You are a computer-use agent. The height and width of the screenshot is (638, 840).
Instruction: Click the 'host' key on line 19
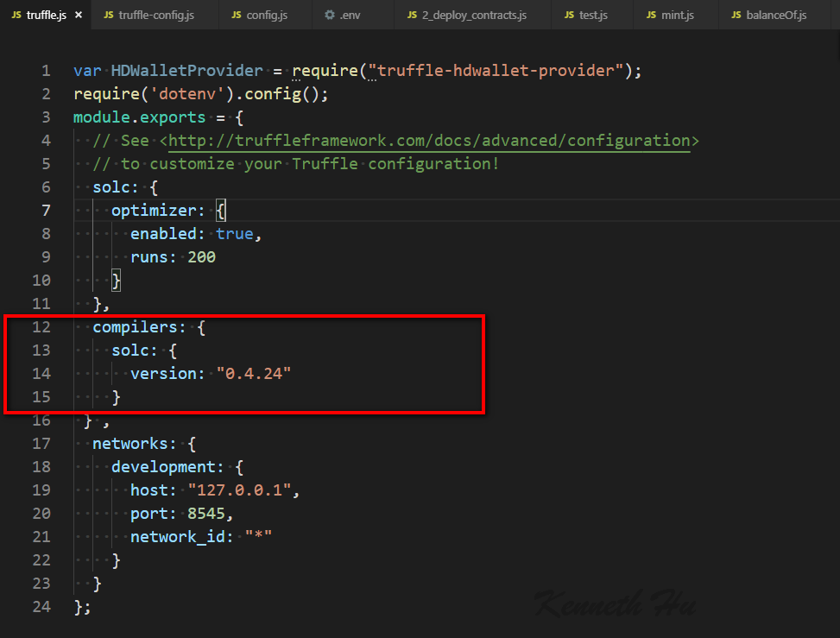click(149, 490)
